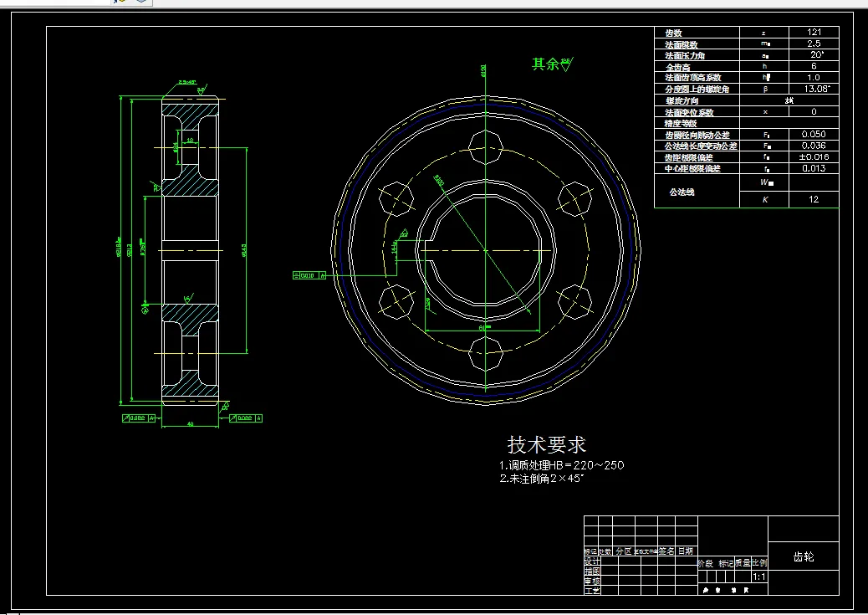Click the 齿数 value 121 table cell
Viewport: 868px width, 615px height.
(x=814, y=32)
